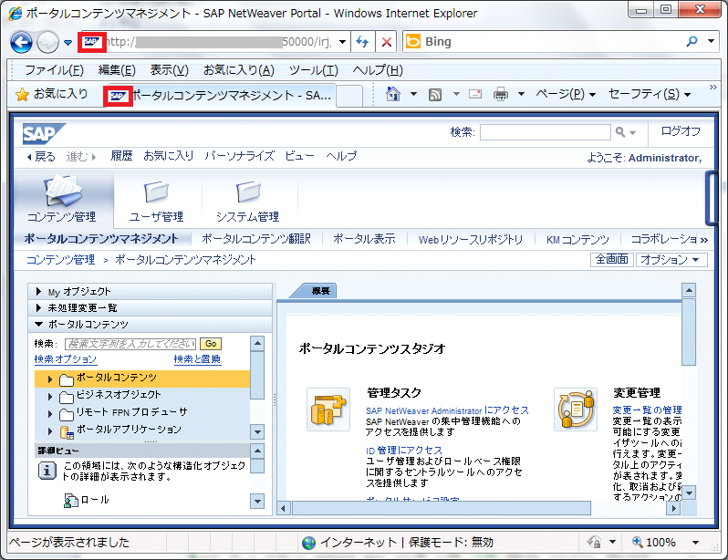Click the browser Back arrow button
This screenshot has width=728, height=560.
tap(21, 42)
